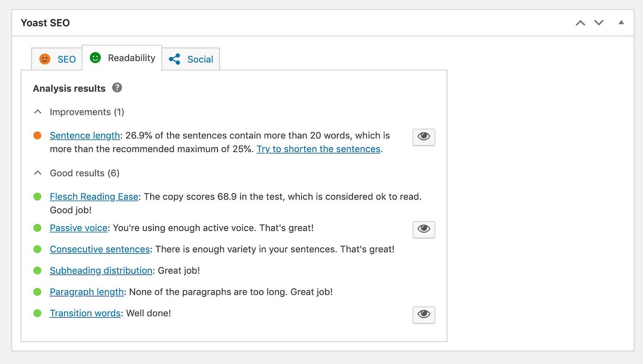Open the Subheading distribution link
The image size is (643, 364).
click(x=101, y=271)
